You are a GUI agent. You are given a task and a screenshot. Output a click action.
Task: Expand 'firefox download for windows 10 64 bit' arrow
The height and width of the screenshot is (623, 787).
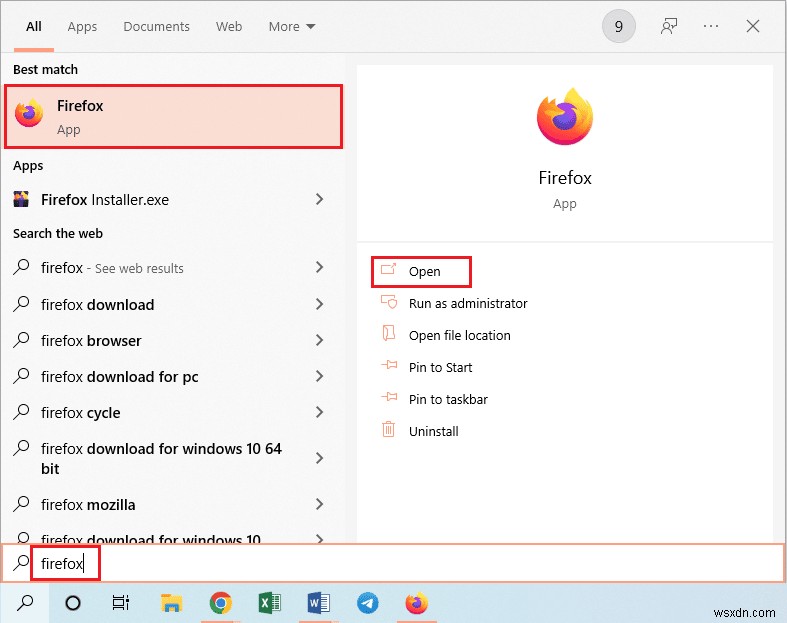319,458
